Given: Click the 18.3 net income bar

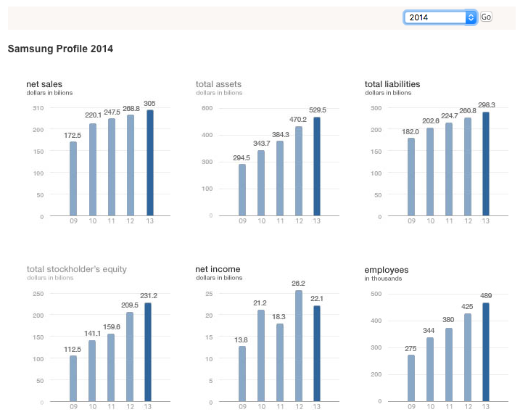Looking at the screenshot, I should coord(280,362).
